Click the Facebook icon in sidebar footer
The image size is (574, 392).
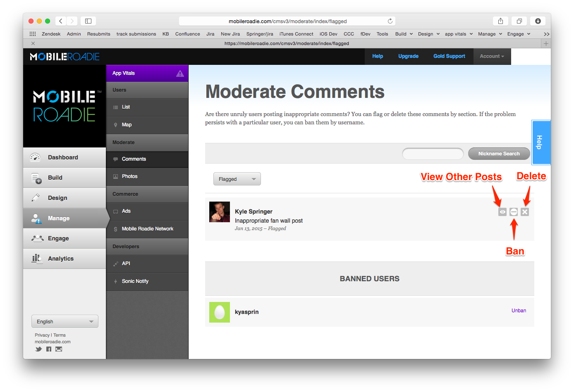[x=49, y=349]
